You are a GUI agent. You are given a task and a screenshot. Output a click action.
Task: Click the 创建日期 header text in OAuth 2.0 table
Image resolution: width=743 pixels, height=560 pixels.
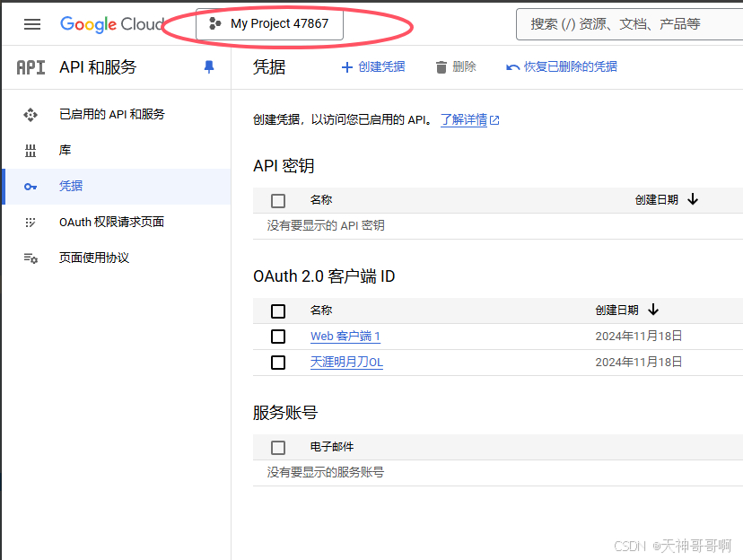click(x=617, y=311)
